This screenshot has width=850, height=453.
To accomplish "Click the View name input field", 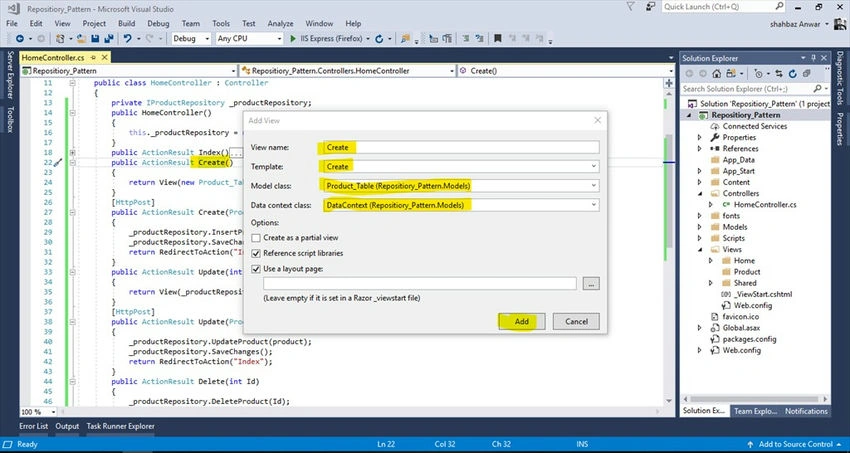I will [x=459, y=147].
